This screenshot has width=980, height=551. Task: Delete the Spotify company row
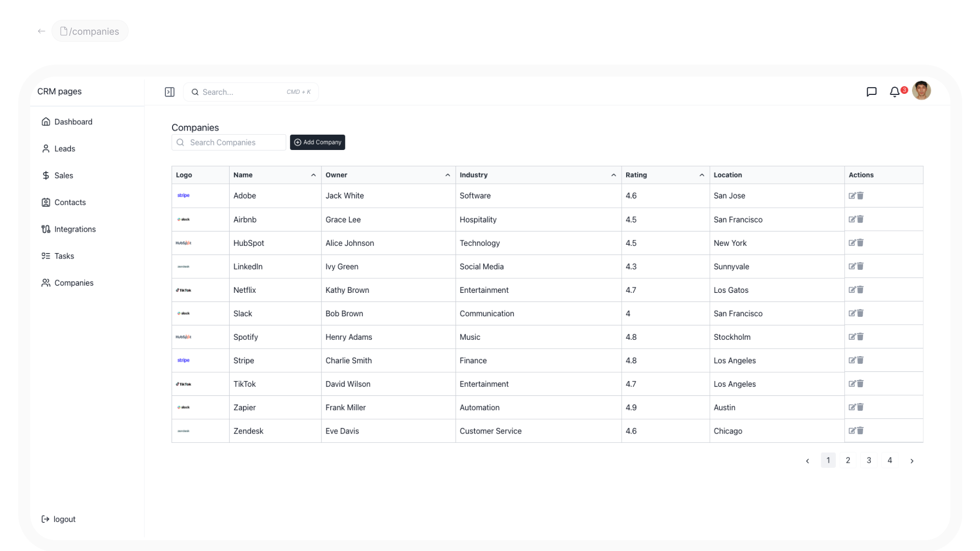pyautogui.click(x=860, y=336)
